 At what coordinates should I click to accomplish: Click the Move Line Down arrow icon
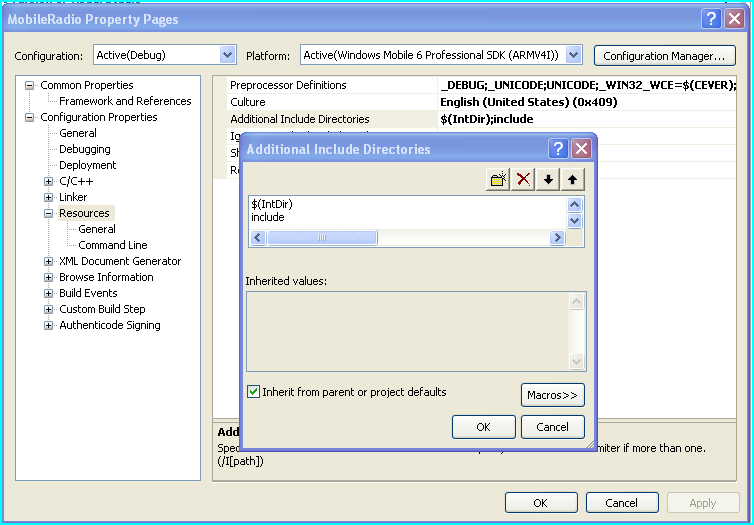point(548,180)
